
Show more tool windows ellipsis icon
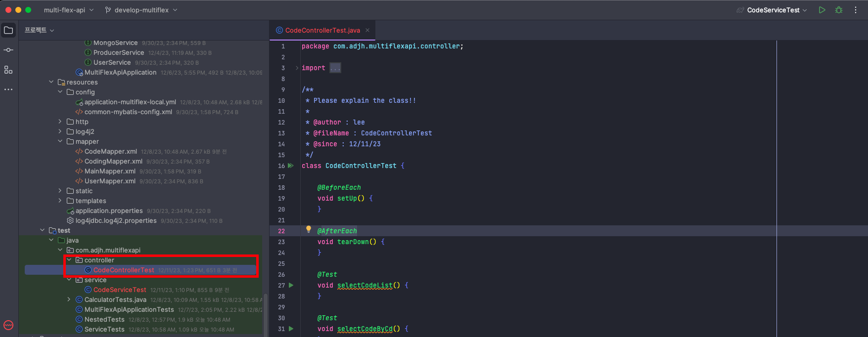tap(8, 89)
